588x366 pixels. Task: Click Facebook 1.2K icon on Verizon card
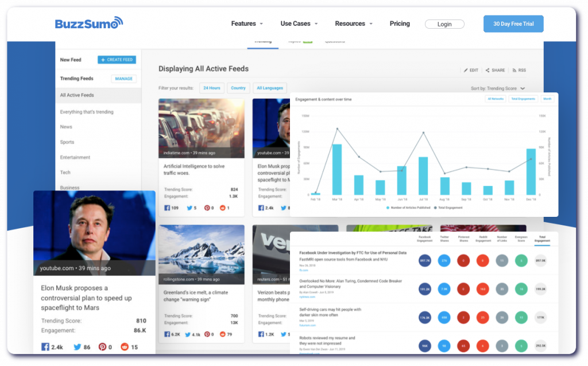coord(261,334)
